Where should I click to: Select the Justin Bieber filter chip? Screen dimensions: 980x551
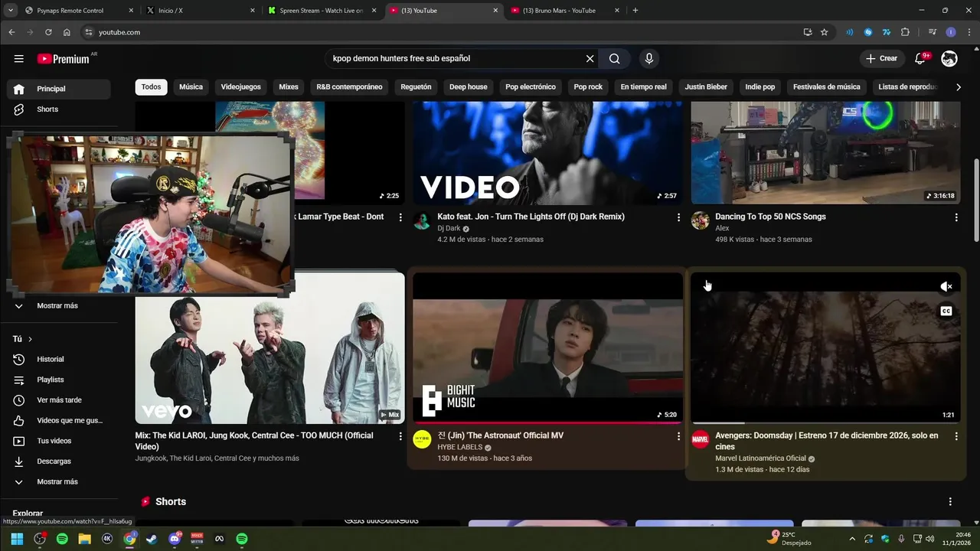click(x=706, y=87)
